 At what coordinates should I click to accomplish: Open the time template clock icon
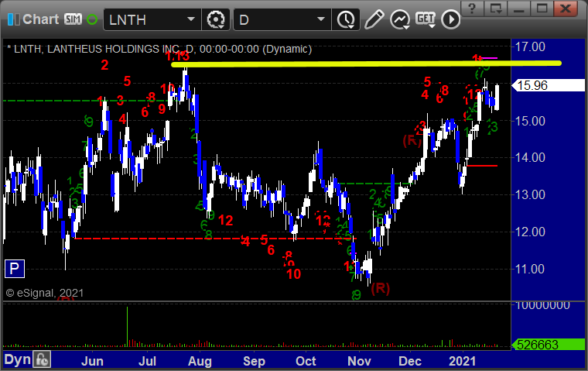point(346,19)
